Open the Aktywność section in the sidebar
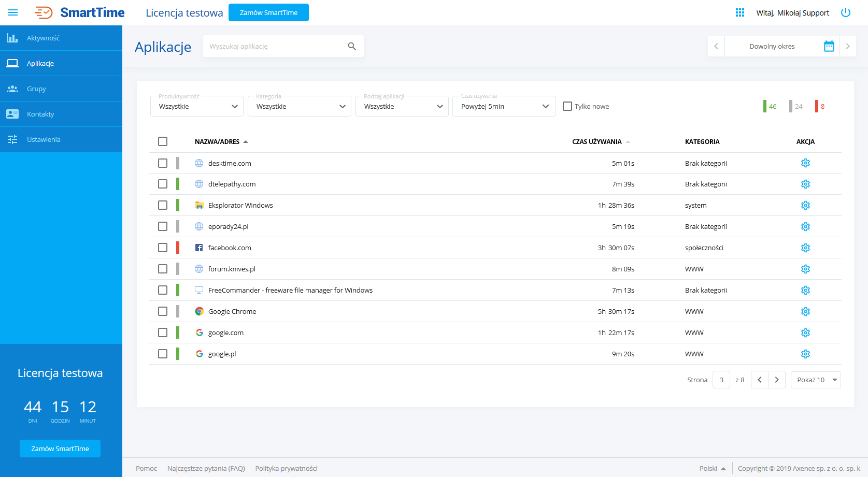868x477 pixels. (43, 37)
